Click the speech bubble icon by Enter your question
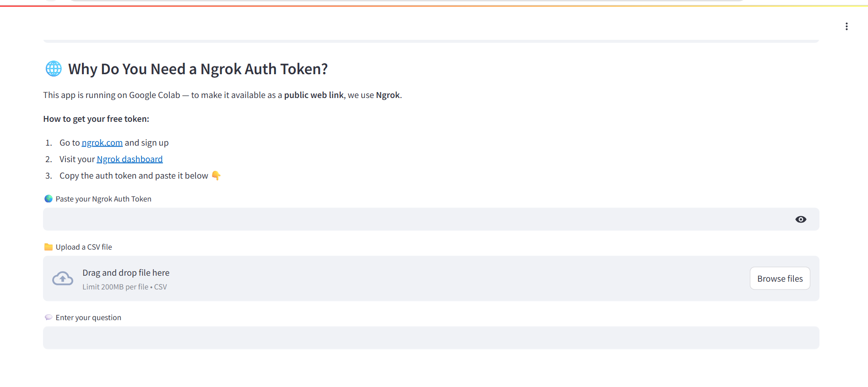 click(49, 317)
